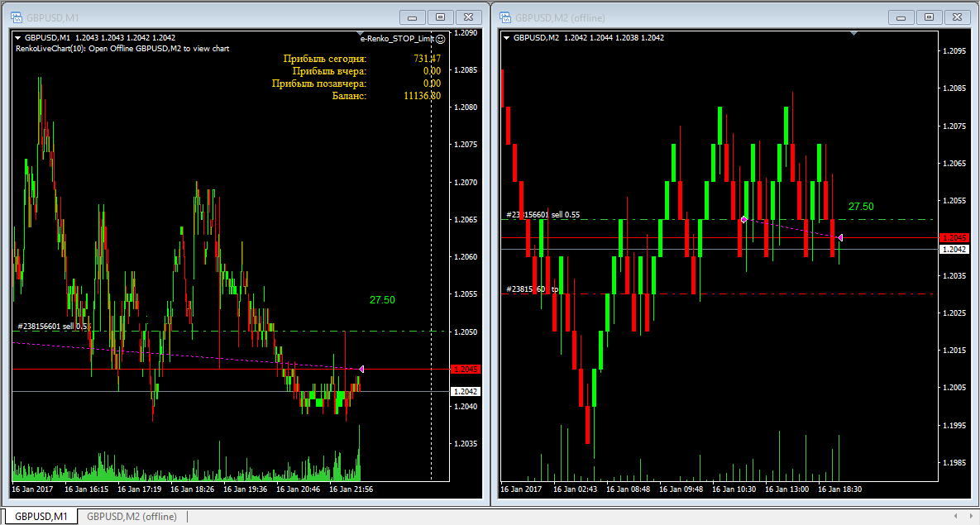Screen dimensions: 980x525
Task: Click the 1.2050 price scale label
Action: tap(466, 332)
